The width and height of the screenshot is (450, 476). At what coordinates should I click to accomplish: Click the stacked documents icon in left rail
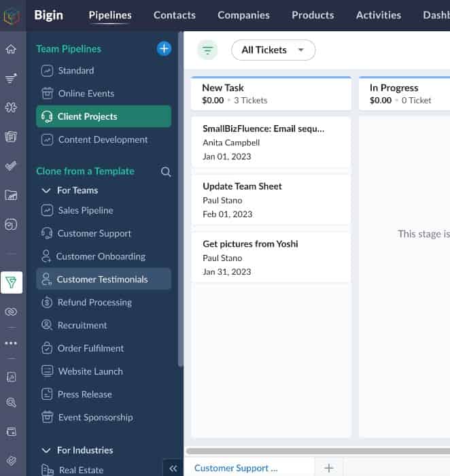tap(11, 136)
